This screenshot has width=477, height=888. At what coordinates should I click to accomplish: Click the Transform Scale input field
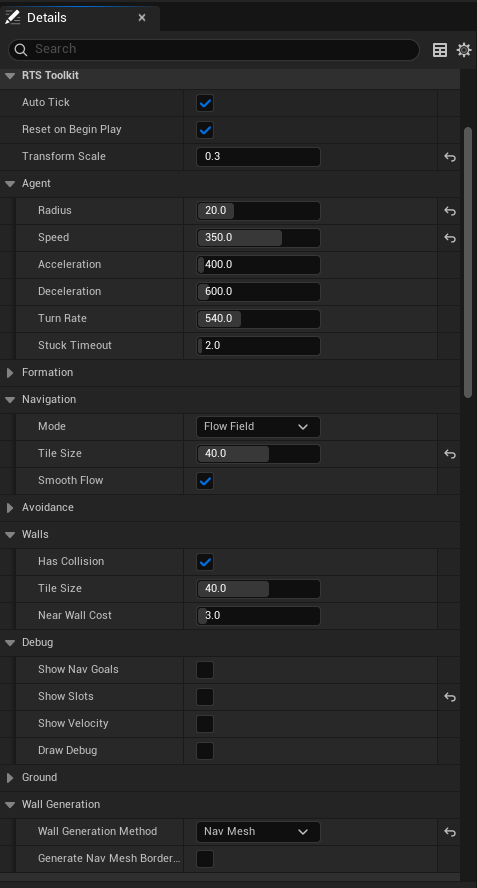pos(258,157)
